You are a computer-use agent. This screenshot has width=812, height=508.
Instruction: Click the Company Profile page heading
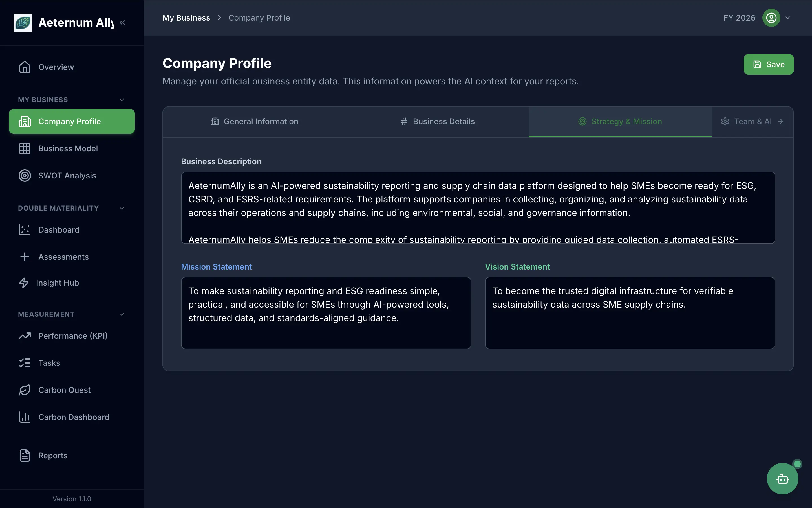point(217,63)
